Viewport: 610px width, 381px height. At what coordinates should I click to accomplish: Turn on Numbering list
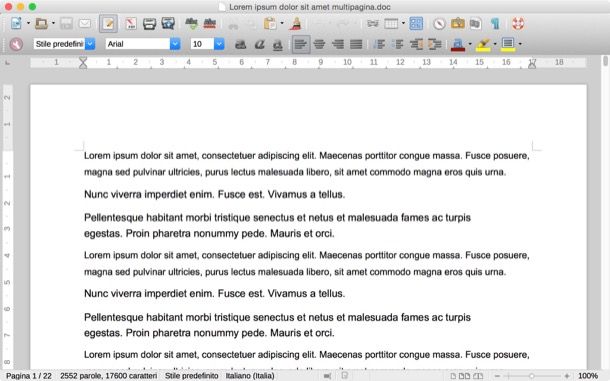[379, 44]
